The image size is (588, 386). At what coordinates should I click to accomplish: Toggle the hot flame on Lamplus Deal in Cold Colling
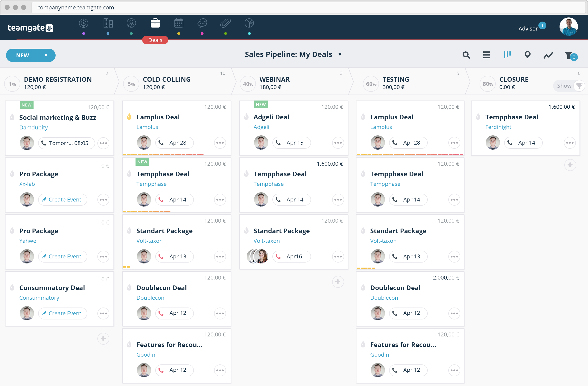pyautogui.click(x=129, y=117)
